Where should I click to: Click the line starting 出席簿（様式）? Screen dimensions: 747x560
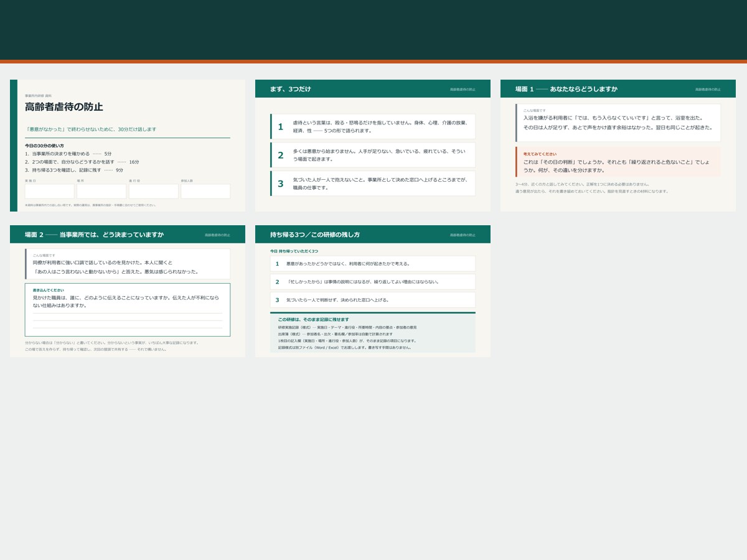tap(336, 334)
